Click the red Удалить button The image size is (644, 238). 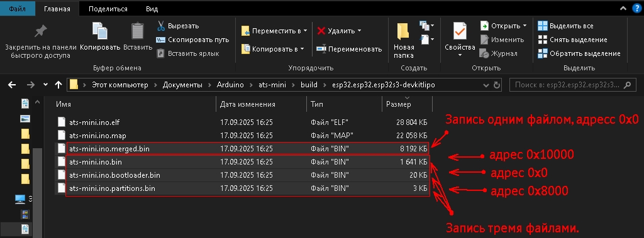(x=336, y=31)
